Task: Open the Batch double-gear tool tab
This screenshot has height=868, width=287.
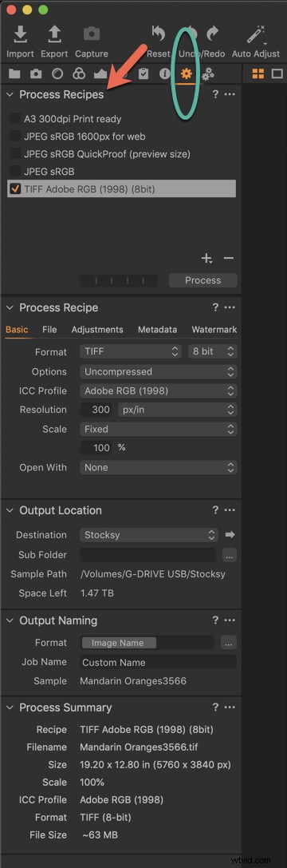Action: click(208, 73)
